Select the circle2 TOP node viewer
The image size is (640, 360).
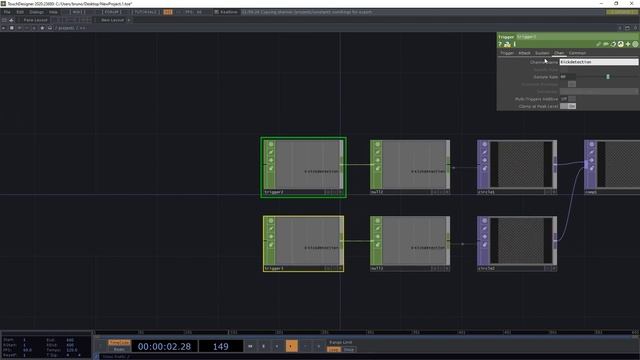(521, 241)
